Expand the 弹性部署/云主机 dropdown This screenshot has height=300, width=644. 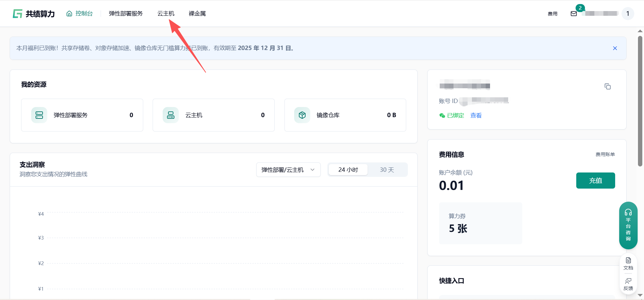(x=288, y=170)
